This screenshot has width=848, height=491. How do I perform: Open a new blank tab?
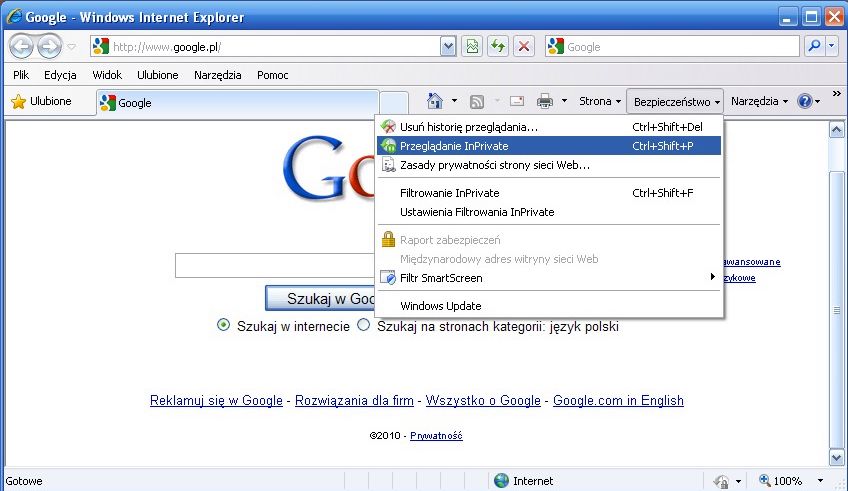click(x=394, y=103)
